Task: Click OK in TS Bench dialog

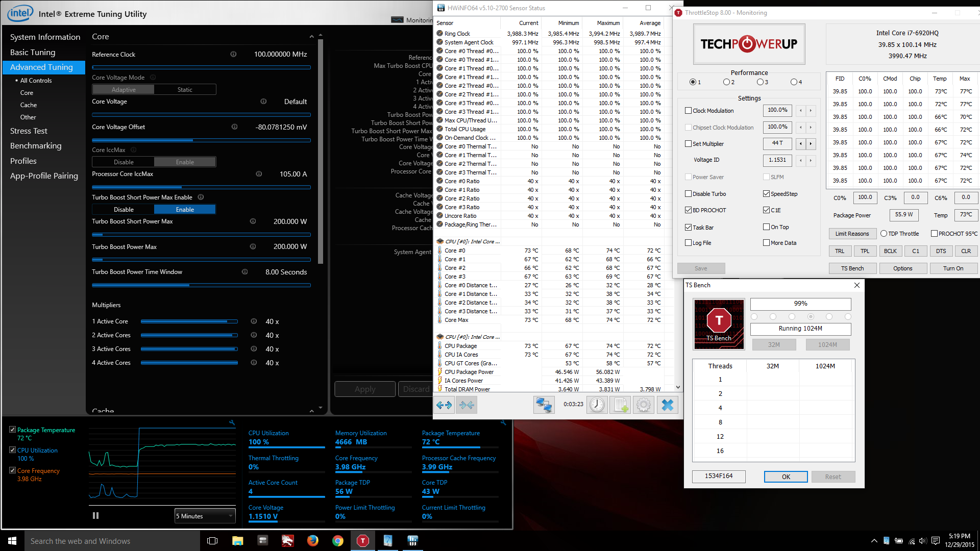Action: (786, 477)
